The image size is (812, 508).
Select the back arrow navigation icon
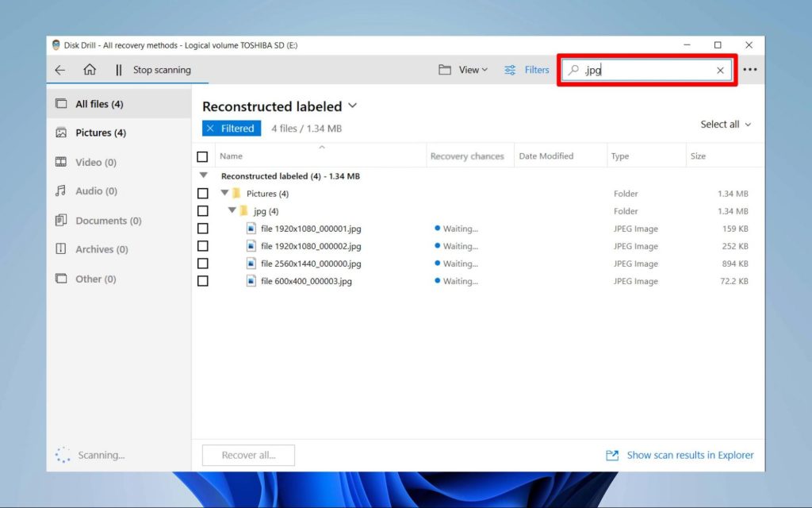[59, 70]
